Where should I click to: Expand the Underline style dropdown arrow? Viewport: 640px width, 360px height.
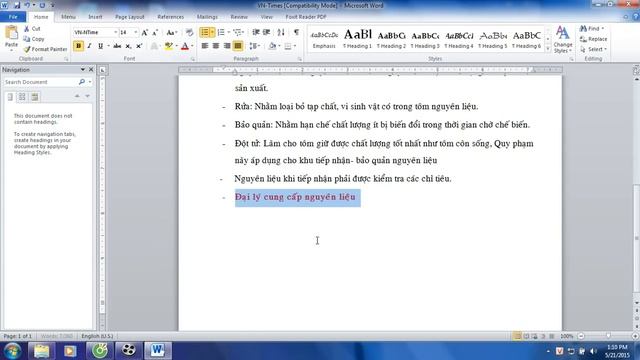(108, 46)
